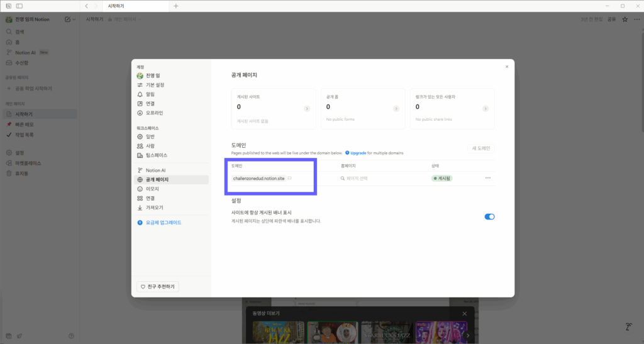The height and width of the screenshot is (344, 644).
Task: Toggle the always-show published banner switch
Action: [x=489, y=217]
